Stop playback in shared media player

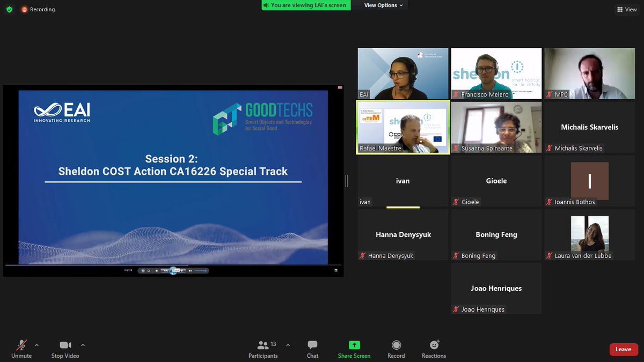(157, 271)
